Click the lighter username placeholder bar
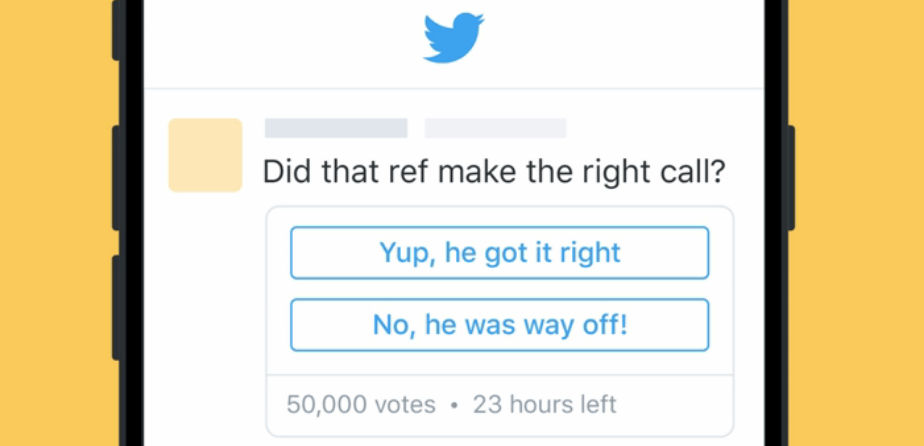This screenshot has width=924, height=446. click(495, 128)
